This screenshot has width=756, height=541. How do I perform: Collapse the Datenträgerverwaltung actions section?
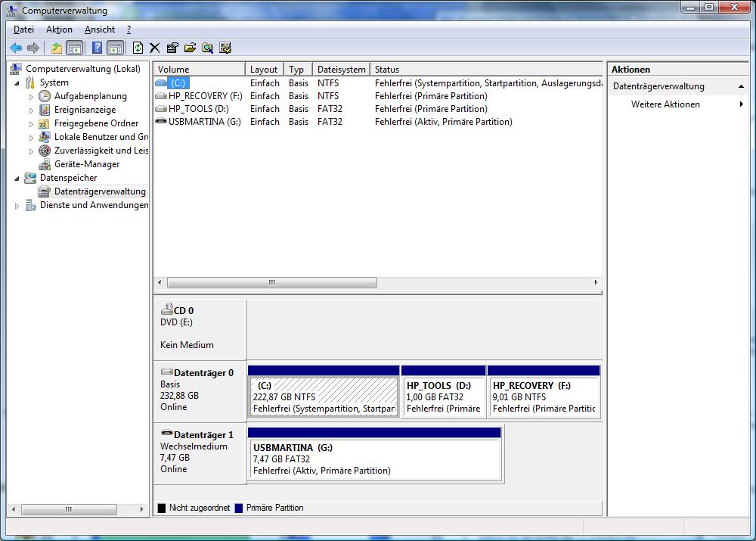point(741,86)
